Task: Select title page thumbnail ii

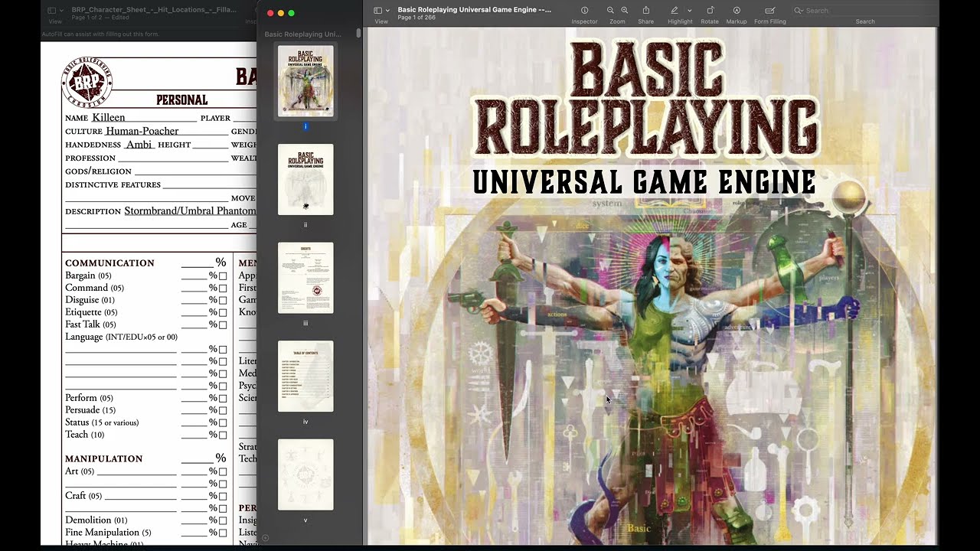Action: [305, 179]
